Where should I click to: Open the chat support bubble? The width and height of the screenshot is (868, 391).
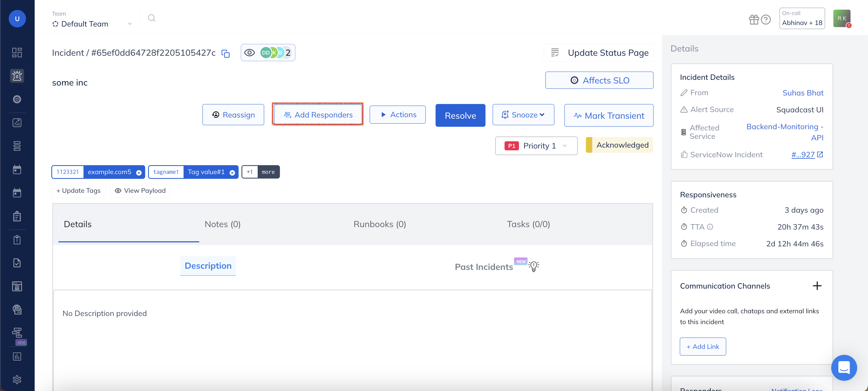click(844, 368)
